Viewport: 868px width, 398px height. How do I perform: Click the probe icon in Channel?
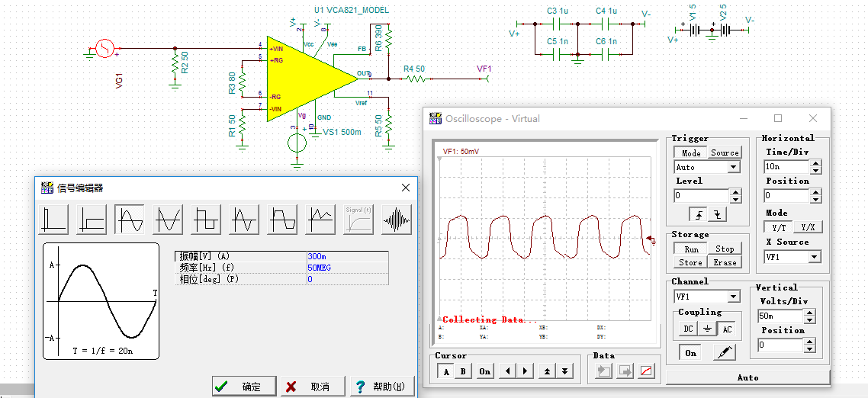coord(724,352)
